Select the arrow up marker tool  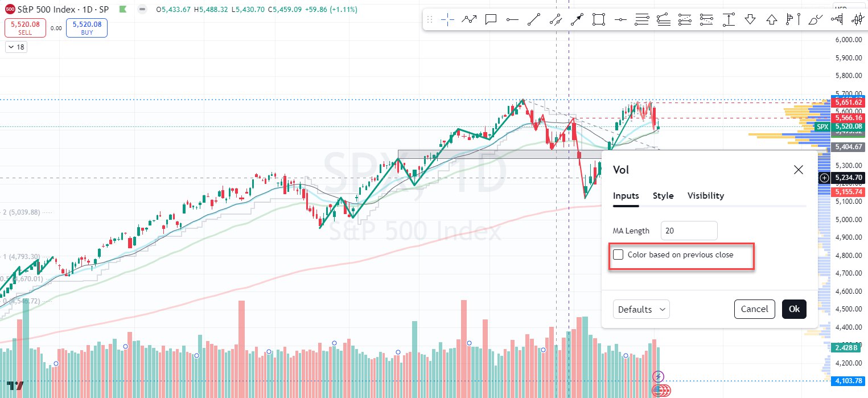tap(772, 20)
